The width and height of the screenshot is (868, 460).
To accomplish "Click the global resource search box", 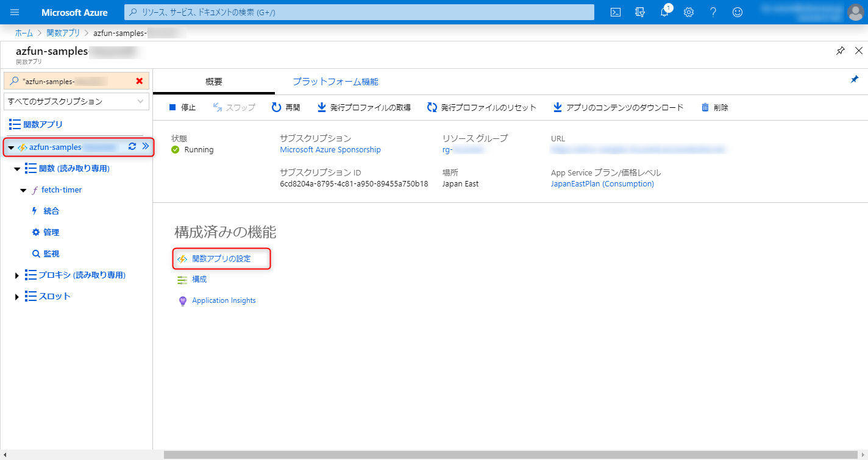I will pos(359,12).
